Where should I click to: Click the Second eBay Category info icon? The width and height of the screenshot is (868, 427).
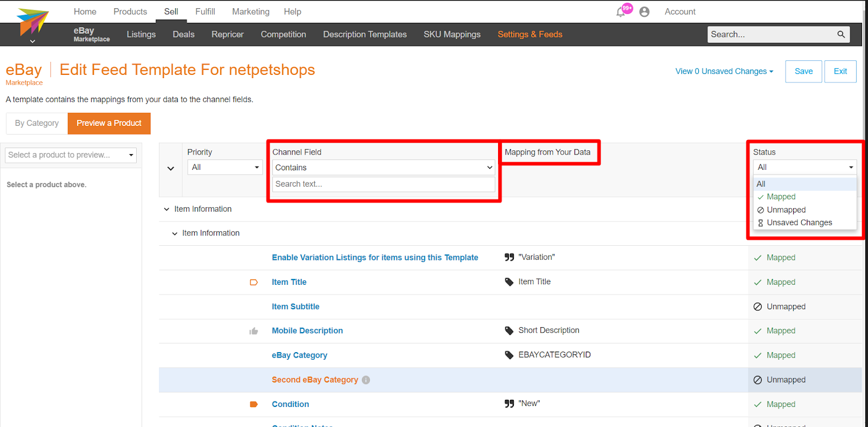pos(366,380)
